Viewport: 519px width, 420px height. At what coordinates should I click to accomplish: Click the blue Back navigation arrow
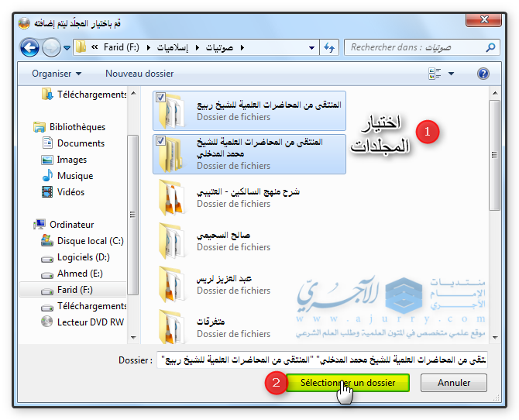(x=29, y=48)
